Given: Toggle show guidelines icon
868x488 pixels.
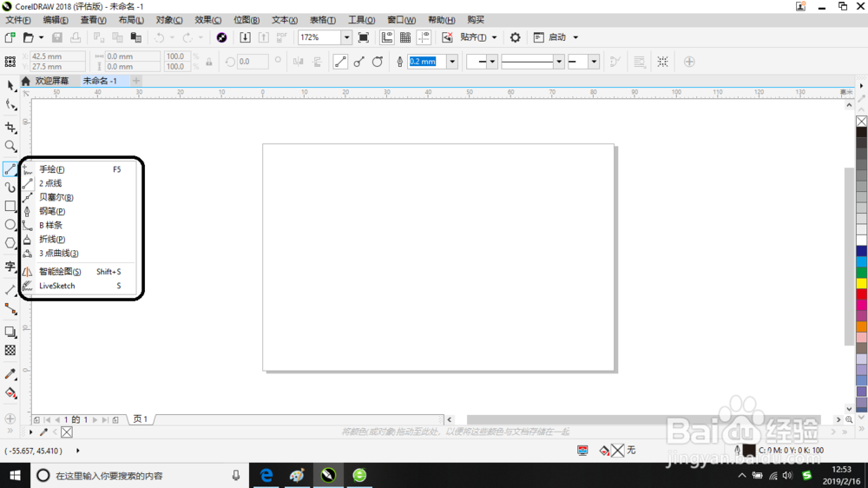Looking at the screenshot, I should pos(424,37).
